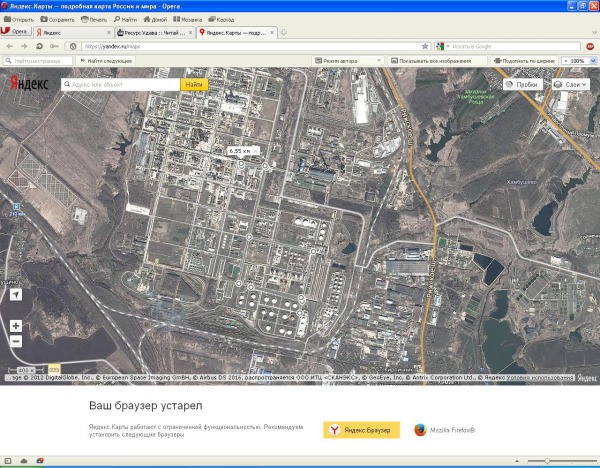Toggle panels icon in status bar
Viewport: 600px width, 468px height.
click(x=8, y=461)
